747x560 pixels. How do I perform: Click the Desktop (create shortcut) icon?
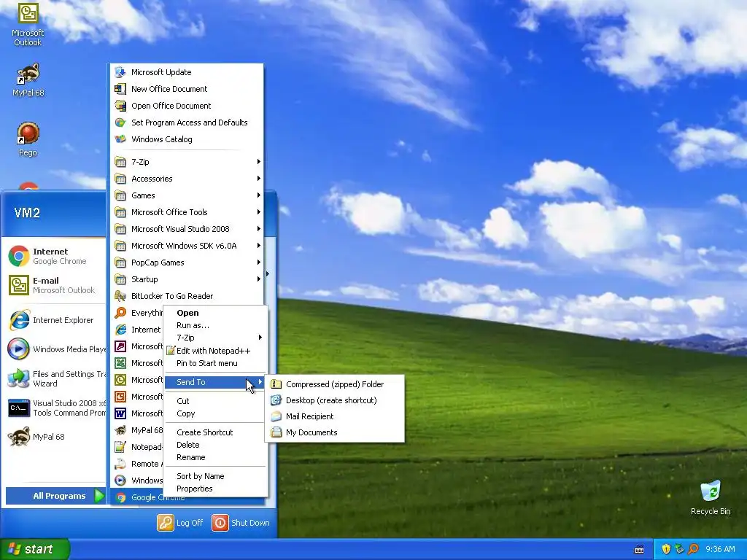[x=276, y=400]
